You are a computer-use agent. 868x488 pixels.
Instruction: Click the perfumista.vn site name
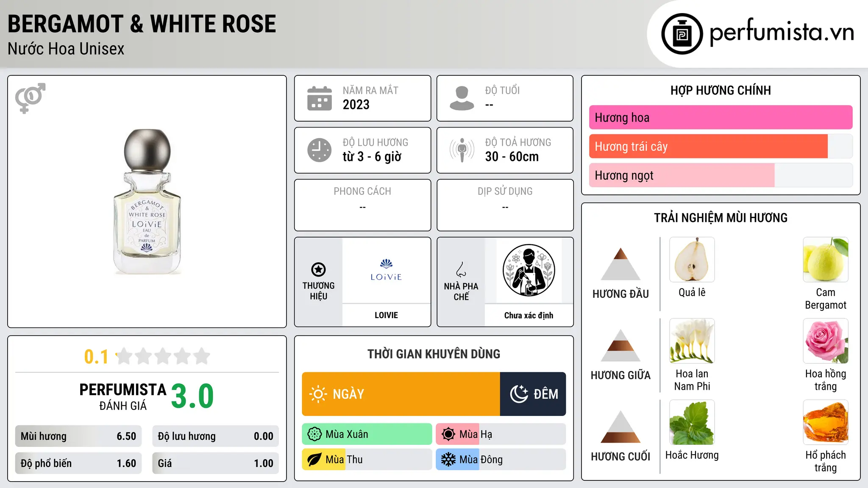(782, 33)
